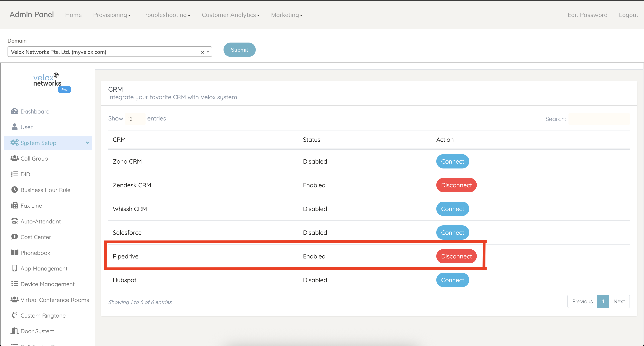Click the Auto-Attendant telephone icon
Image resolution: width=644 pixels, height=346 pixels.
pos(14,221)
